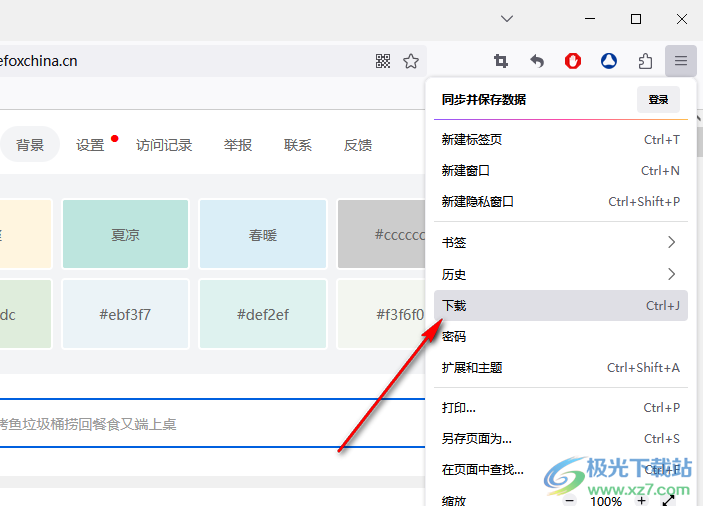Image resolution: width=703 pixels, height=506 pixels.
Task: Click the search input field with blue border
Action: tap(213, 423)
